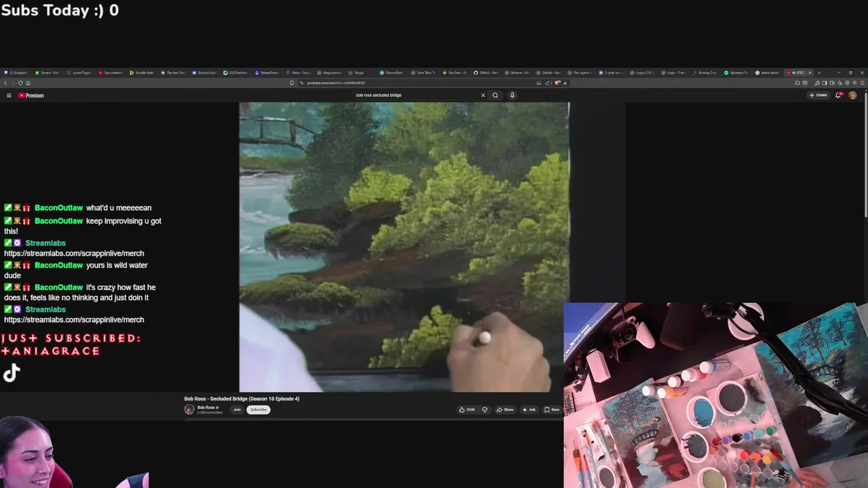Click the browser forward arrow

pos(13,83)
